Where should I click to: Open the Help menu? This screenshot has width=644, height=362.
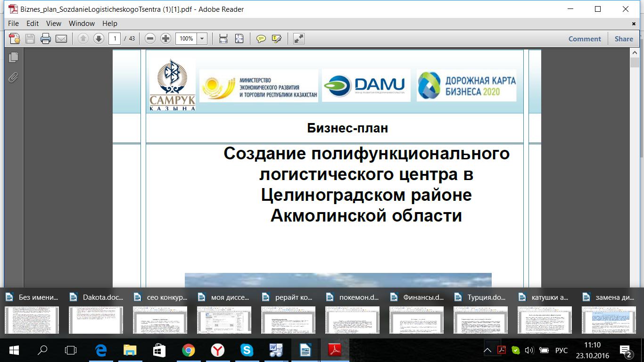click(x=109, y=23)
